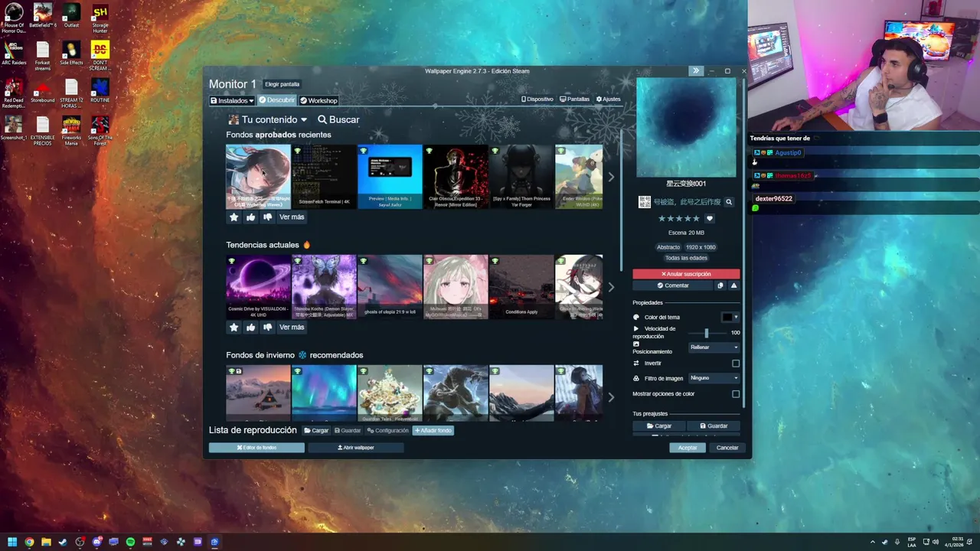The width and height of the screenshot is (980, 551).
Task: Open Google Chrome in the taskbar
Action: pyautogui.click(x=29, y=542)
